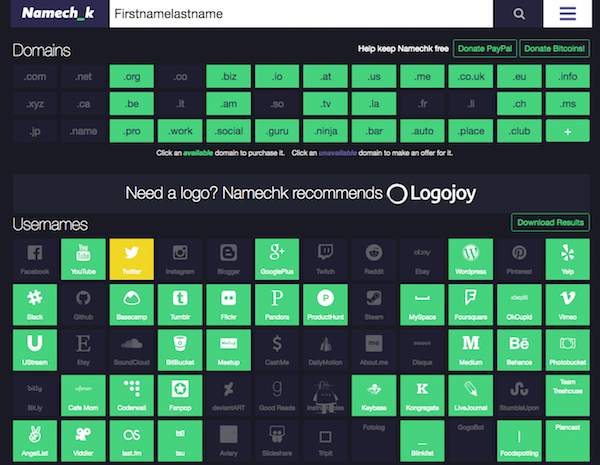Click the Keybase username tile

point(374,396)
